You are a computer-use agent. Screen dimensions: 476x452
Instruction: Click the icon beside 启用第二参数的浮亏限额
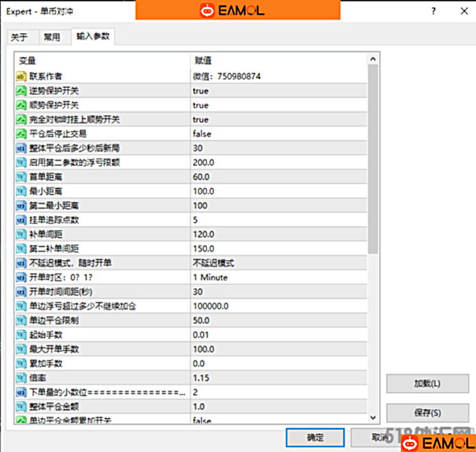pyautogui.click(x=21, y=162)
